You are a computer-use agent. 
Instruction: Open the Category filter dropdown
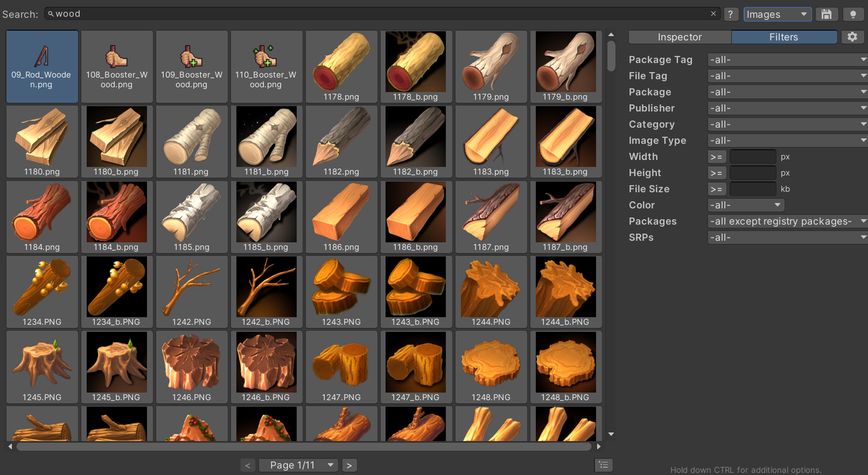[x=787, y=124]
